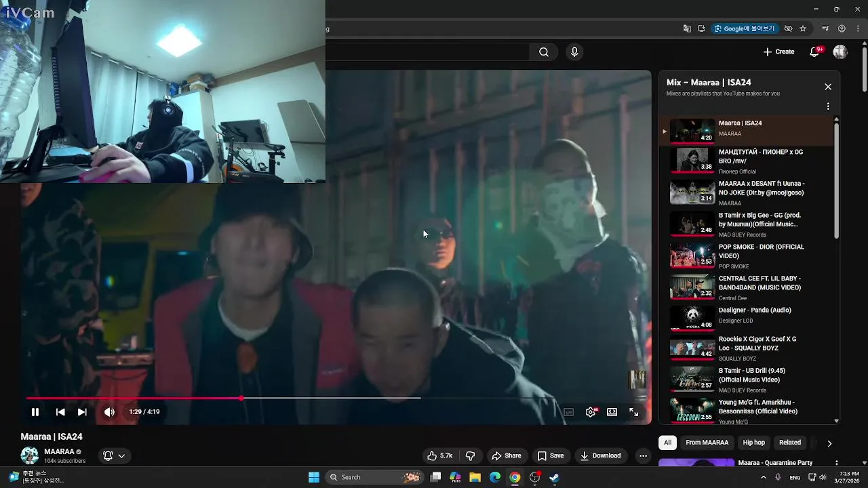Click the install app icon in address bar
This screenshot has width=868, height=488.
click(701, 28)
